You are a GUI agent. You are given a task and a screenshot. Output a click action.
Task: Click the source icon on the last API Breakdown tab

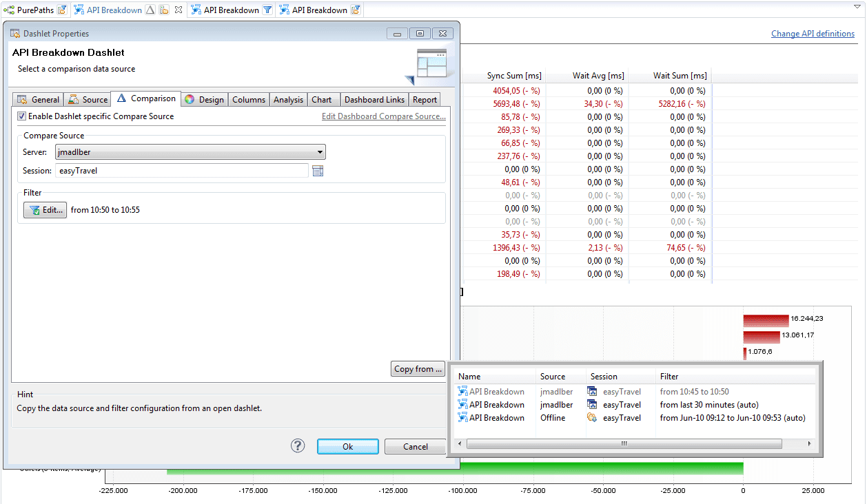click(356, 10)
